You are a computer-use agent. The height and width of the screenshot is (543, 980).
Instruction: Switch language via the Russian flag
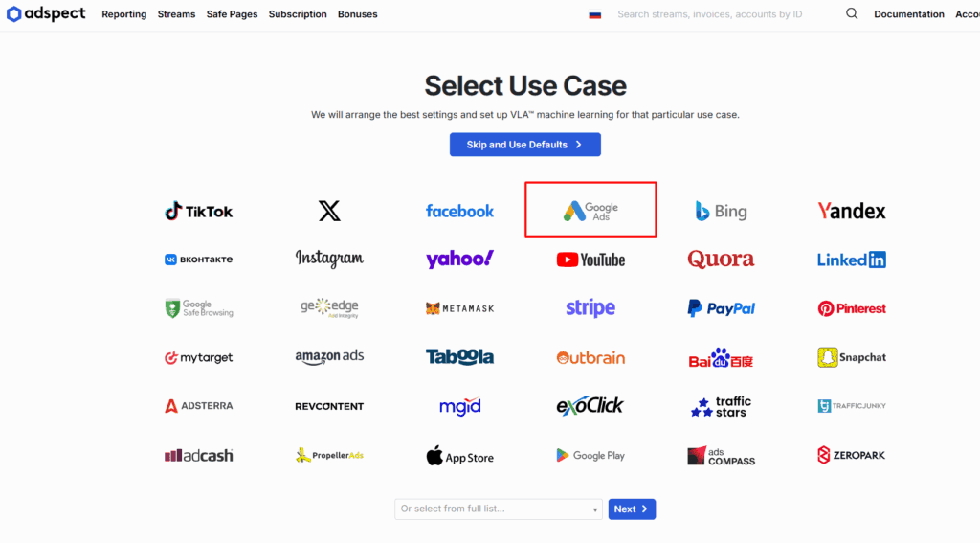595,15
